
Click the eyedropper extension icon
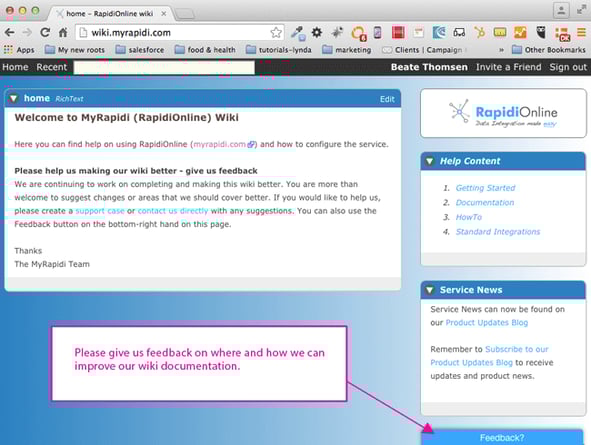pos(298,33)
